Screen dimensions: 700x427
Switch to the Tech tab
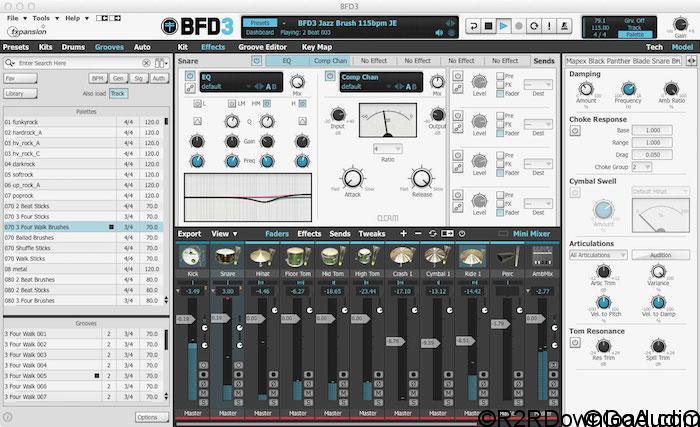(x=654, y=47)
